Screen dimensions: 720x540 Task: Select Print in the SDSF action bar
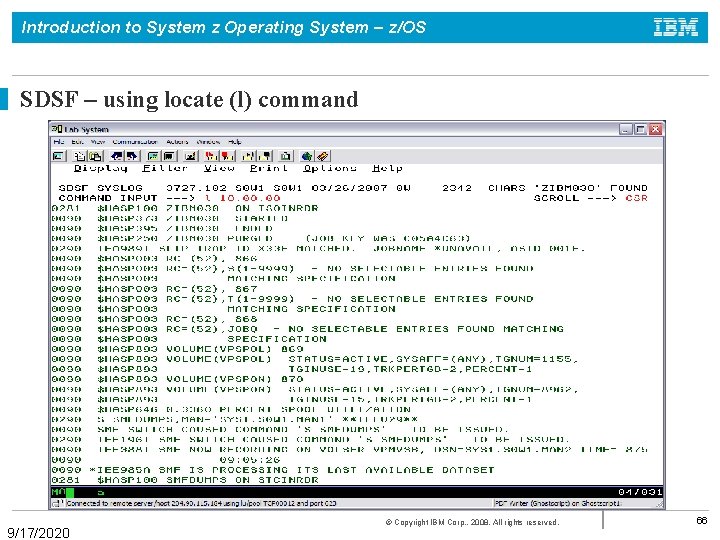click(269, 168)
